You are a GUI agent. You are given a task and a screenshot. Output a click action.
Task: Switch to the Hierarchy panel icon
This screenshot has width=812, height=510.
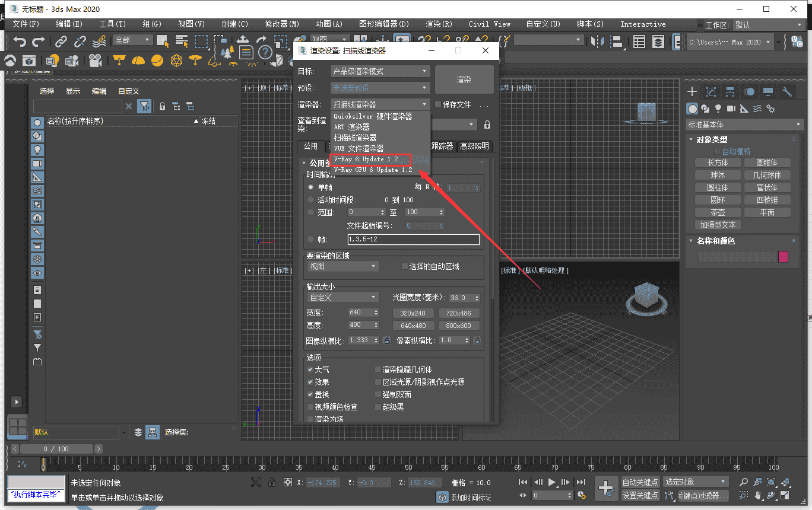click(x=730, y=91)
